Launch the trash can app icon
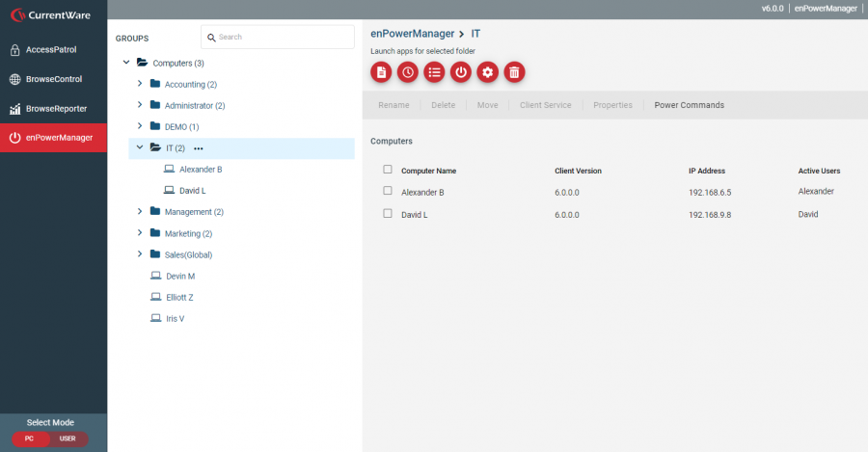Viewport: 868px width, 452px height. tap(514, 72)
